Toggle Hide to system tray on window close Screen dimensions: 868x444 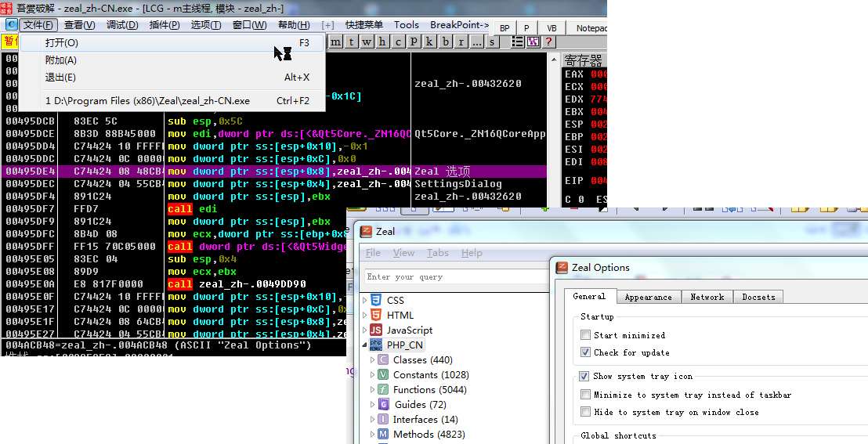tap(585, 412)
